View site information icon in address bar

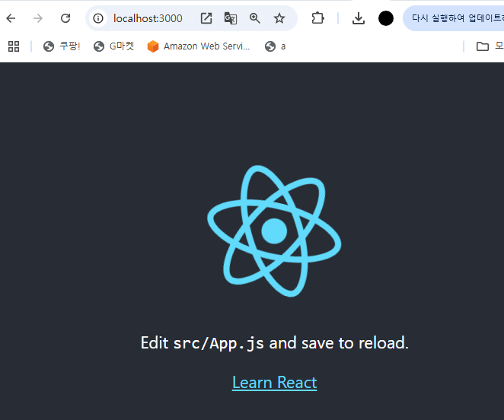(98, 18)
